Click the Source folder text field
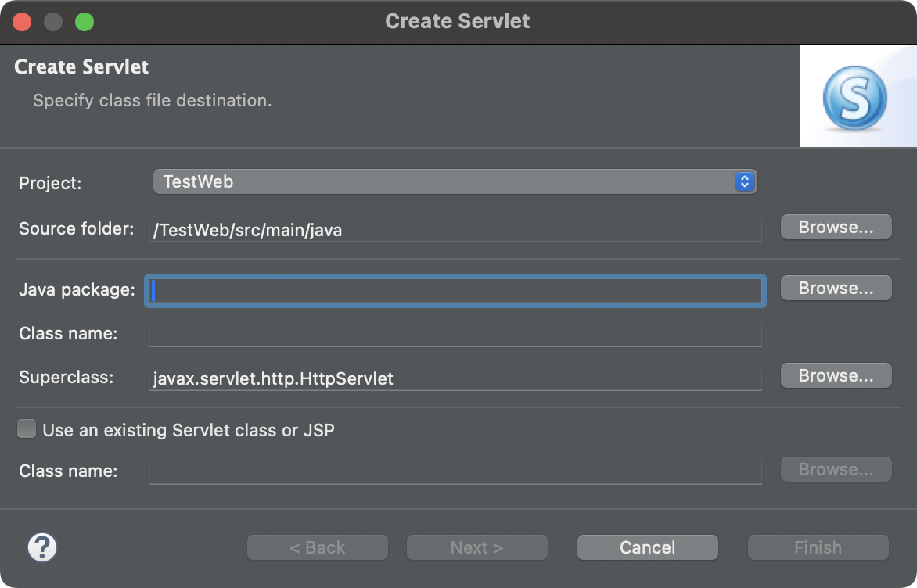 (455, 229)
